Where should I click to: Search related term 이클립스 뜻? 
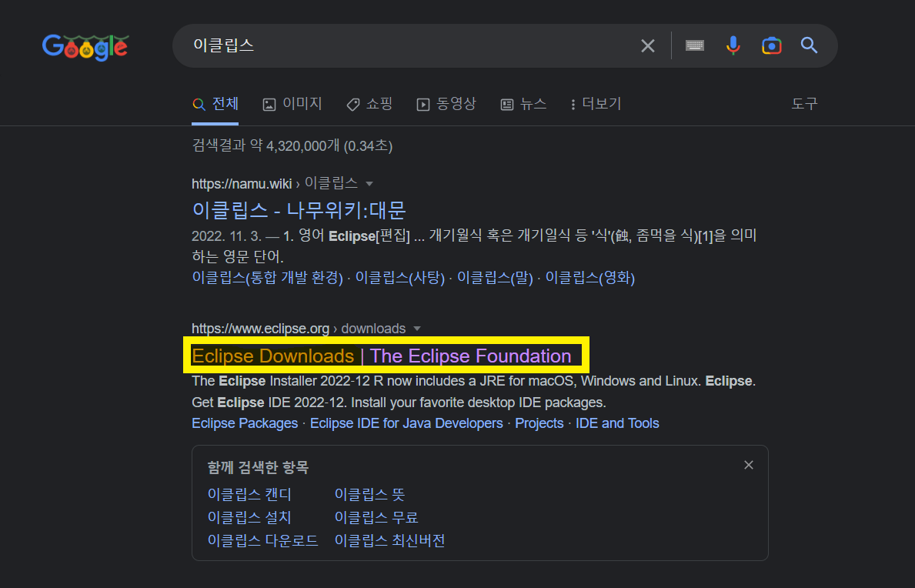(369, 495)
